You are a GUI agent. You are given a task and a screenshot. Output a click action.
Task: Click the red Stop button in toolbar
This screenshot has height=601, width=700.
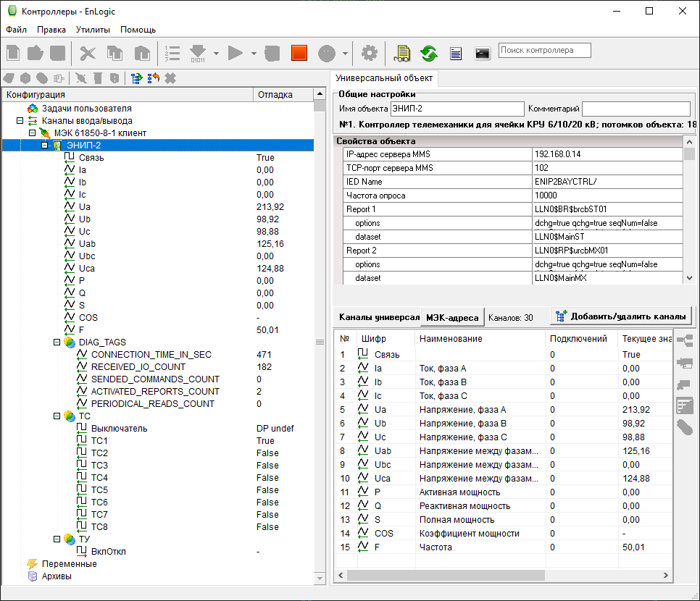(x=299, y=53)
